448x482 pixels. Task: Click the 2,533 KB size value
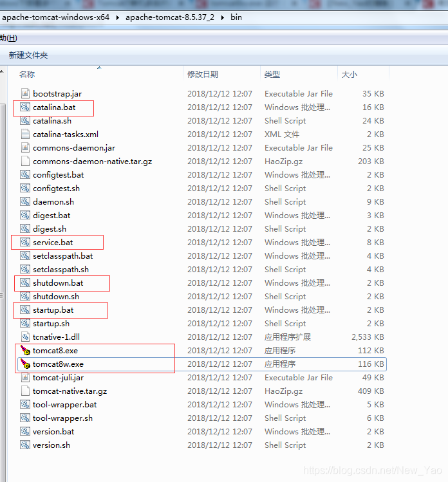coord(368,337)
